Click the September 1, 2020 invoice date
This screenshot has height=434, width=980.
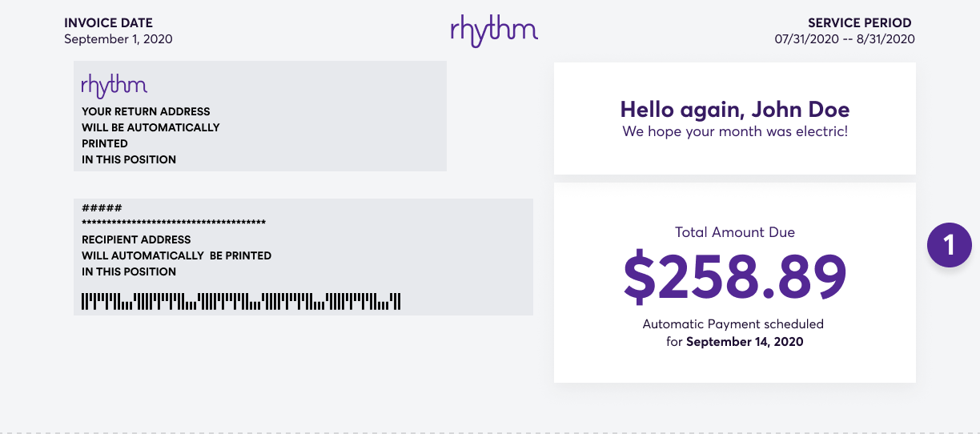tap(118, 38)
